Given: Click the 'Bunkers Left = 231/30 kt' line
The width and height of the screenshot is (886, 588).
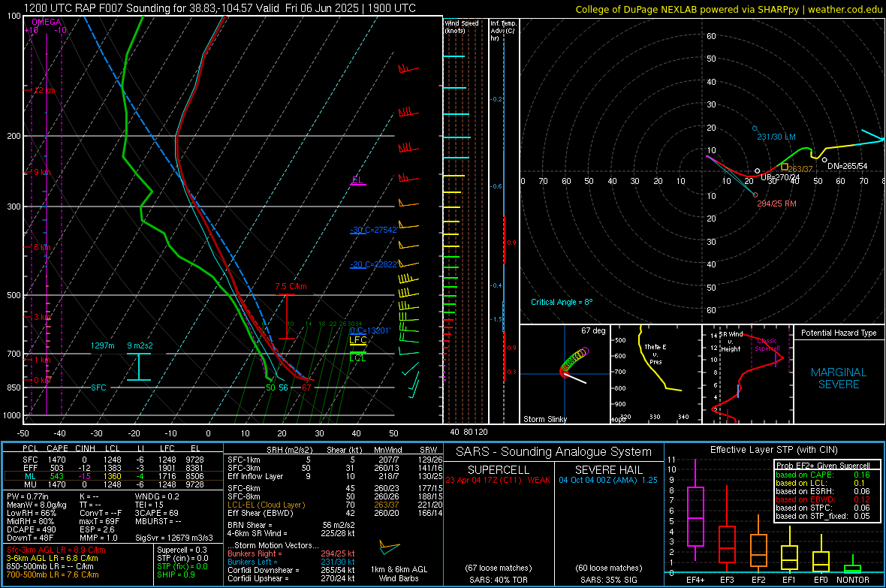Looking at the screenshot, I should coord(291,562).
